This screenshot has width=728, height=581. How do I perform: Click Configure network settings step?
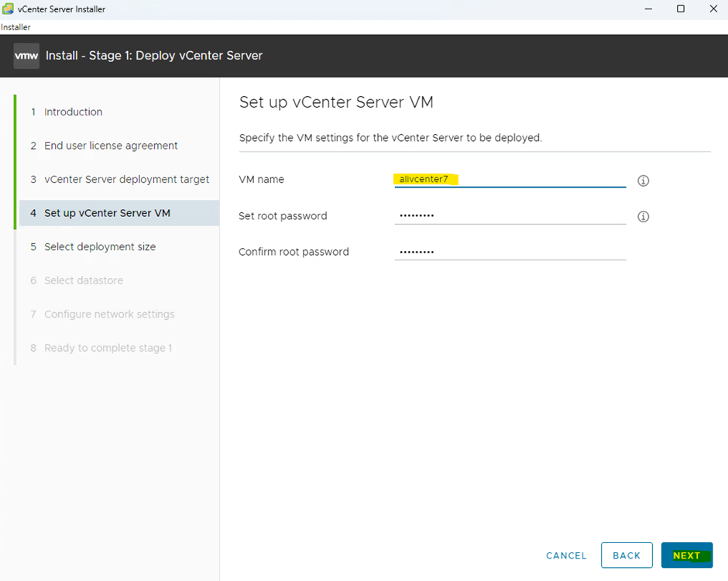click(x=109, y=315)
